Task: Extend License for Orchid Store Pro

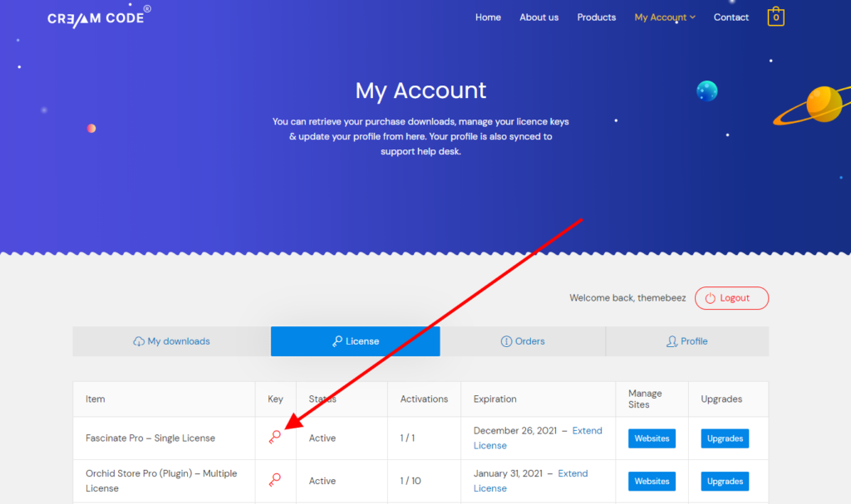Action: [531, 481]
